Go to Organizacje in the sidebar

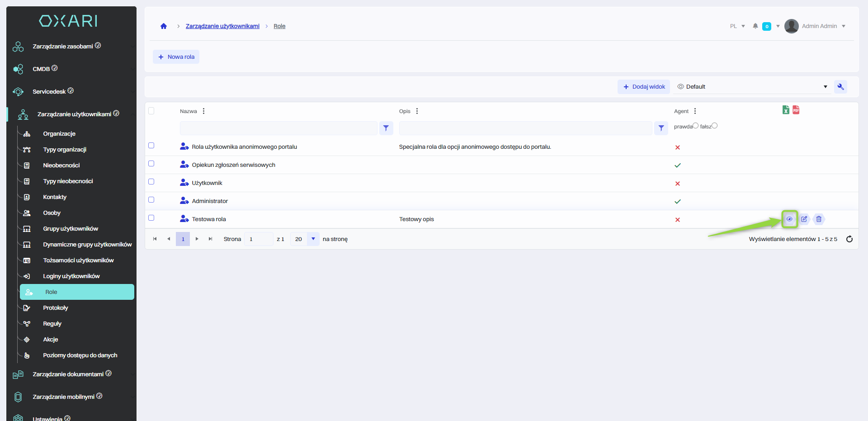(59, 134)
